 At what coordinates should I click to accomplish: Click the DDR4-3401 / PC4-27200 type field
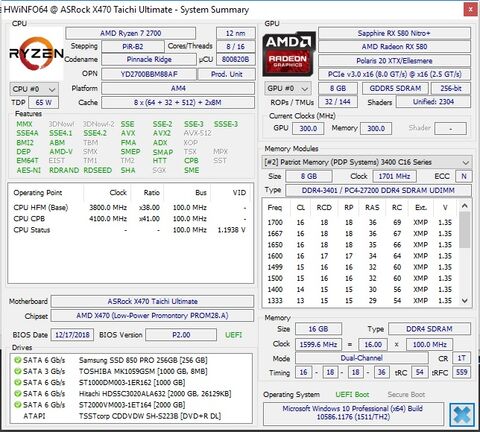(378, 190)
